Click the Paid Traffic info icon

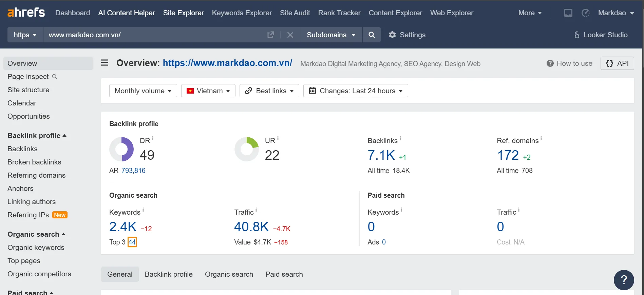(x=519, y=210)
